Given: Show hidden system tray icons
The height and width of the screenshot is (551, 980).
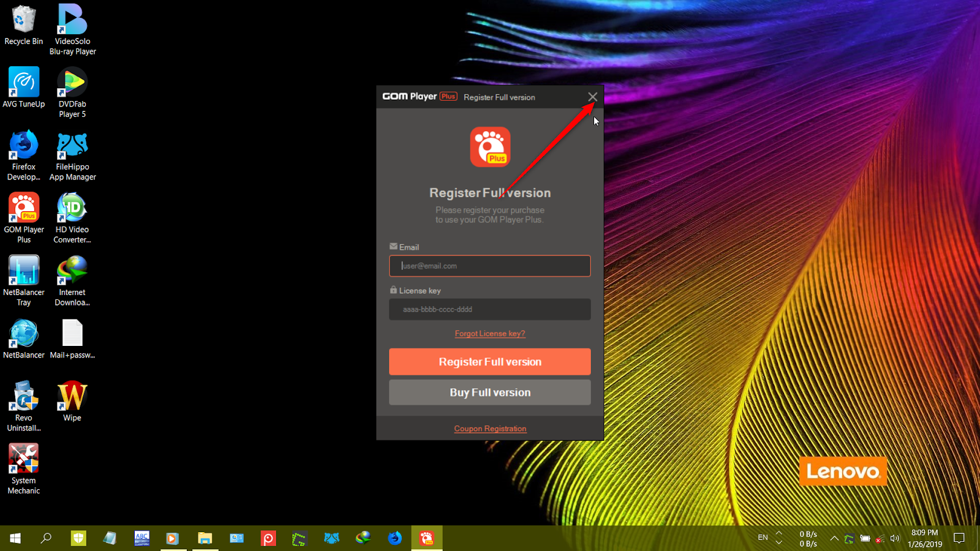Looking at the screenshot, I should click(834, 539).
